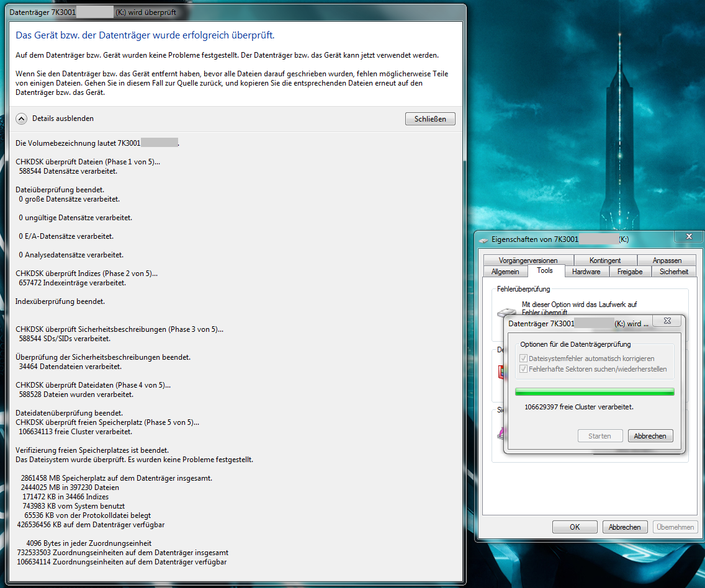Confirm properties with the OK button
This screenshot has width=705, height=588.
tap(575, 527)
